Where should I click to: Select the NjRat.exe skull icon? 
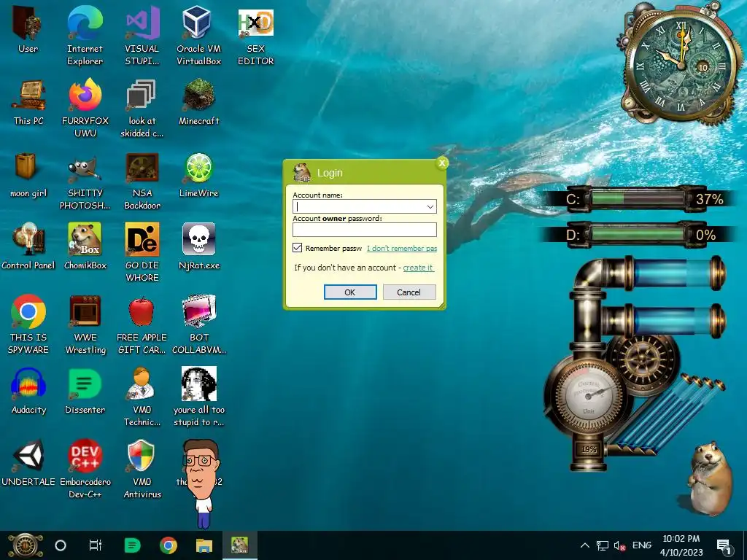198,239
